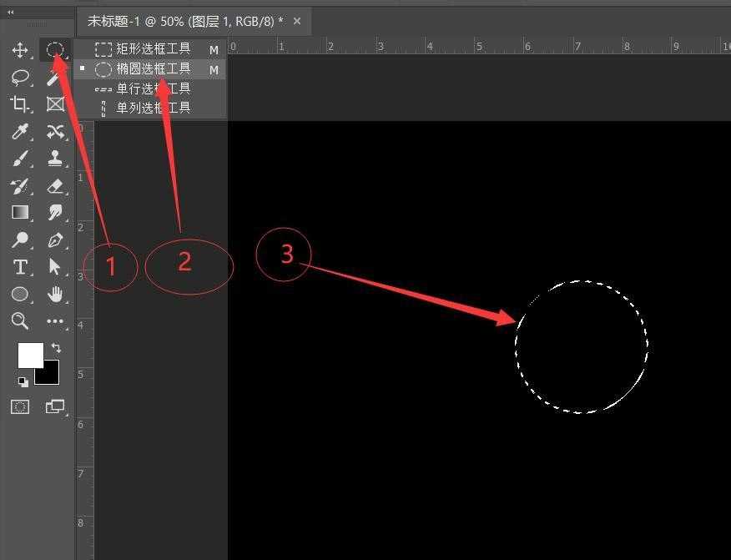Choose 矩形选框工具 from the flyout menu

pyautogui.click(x=154, y=49)
